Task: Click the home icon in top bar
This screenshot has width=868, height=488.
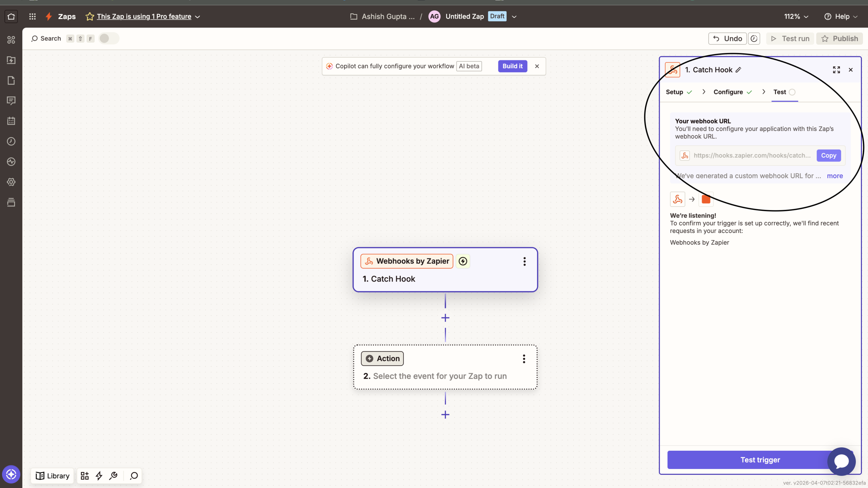Action: click(x=11, y=16)
